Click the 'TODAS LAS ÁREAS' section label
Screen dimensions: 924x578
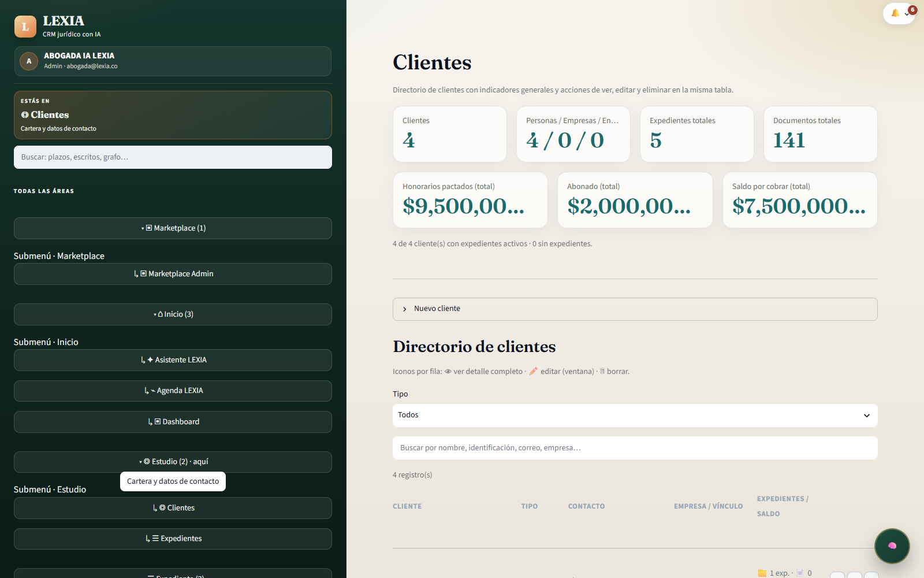(44, 191)
